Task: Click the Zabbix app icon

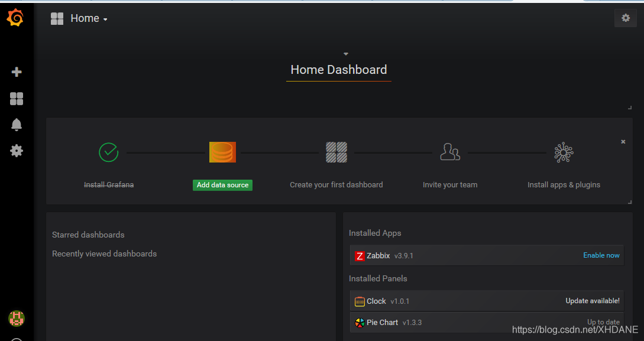Action: click(x=360, y=256)
